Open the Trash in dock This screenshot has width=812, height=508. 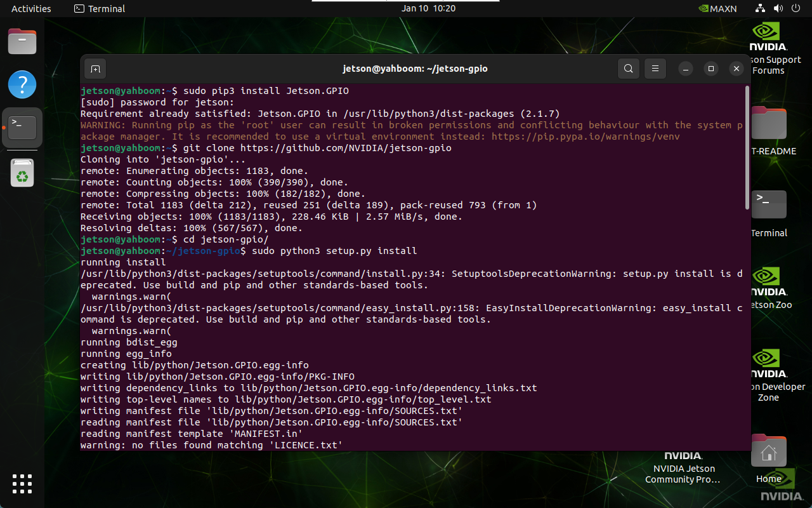(22, 173)
